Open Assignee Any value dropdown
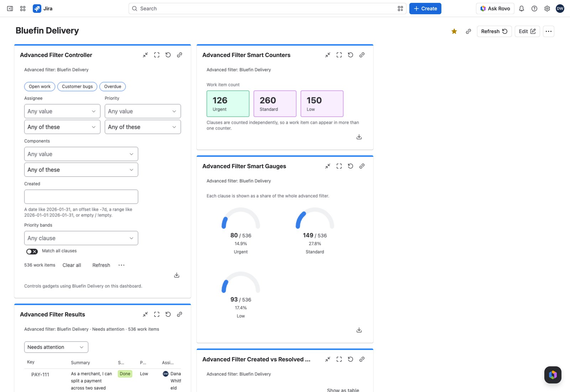 62,111
